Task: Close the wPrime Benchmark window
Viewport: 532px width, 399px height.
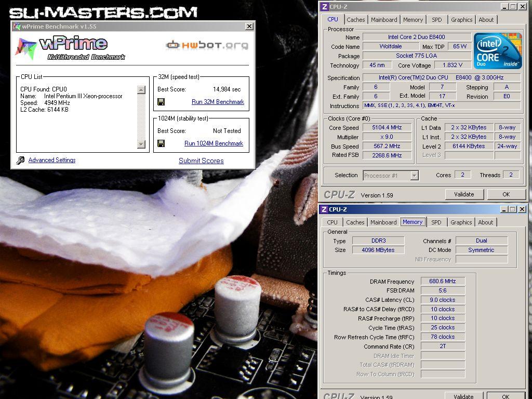Action: 249,26
